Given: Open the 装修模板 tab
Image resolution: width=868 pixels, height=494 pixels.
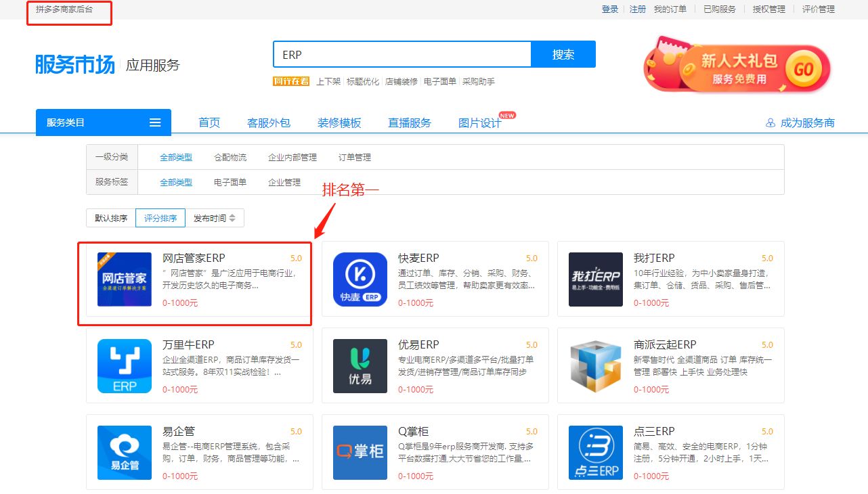Looking at the screenshot, I should (x=339, y=122).
